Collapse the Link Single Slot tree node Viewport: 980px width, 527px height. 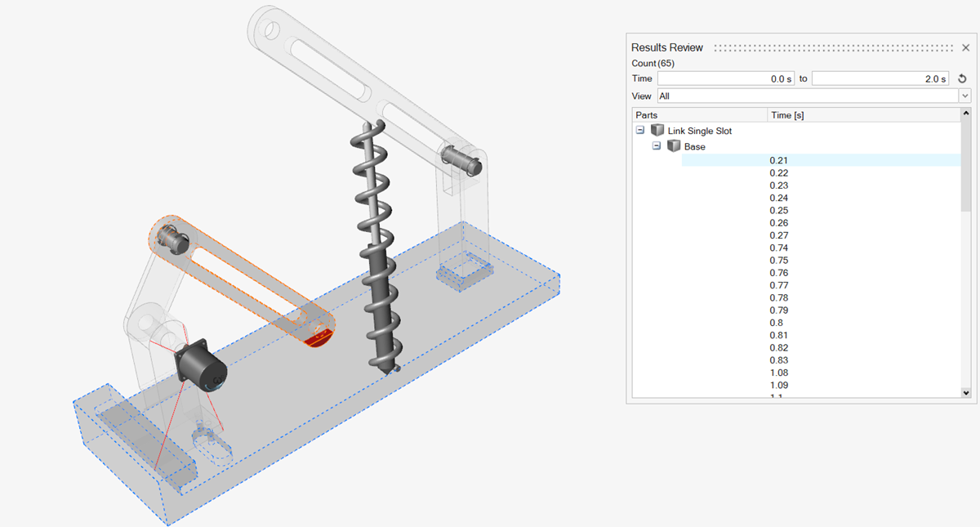pos(640,131)
